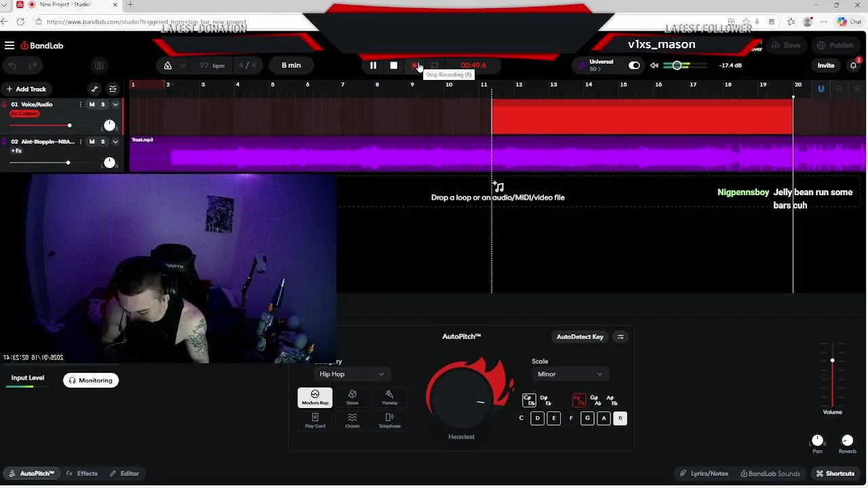Viewport: 868px width, 488px height.
Task: Open the notifications bell
Action: pyautogui.click(x=854, y=66)
